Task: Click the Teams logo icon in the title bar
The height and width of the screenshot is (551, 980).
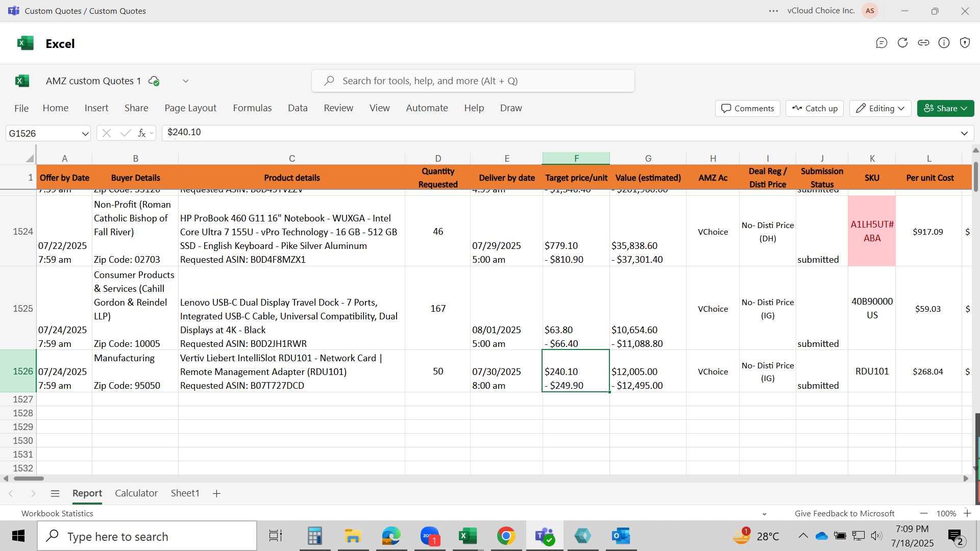Action: click(x=14, y=11)
